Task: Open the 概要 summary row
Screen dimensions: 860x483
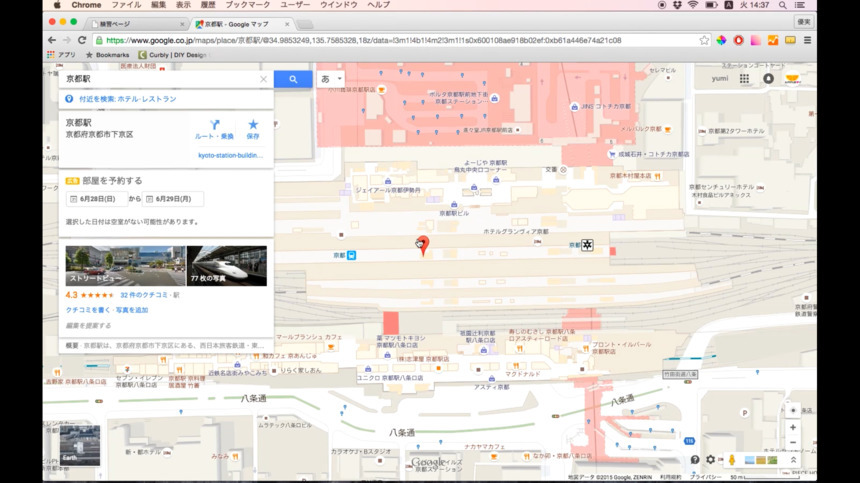Action: pos(166,345)
